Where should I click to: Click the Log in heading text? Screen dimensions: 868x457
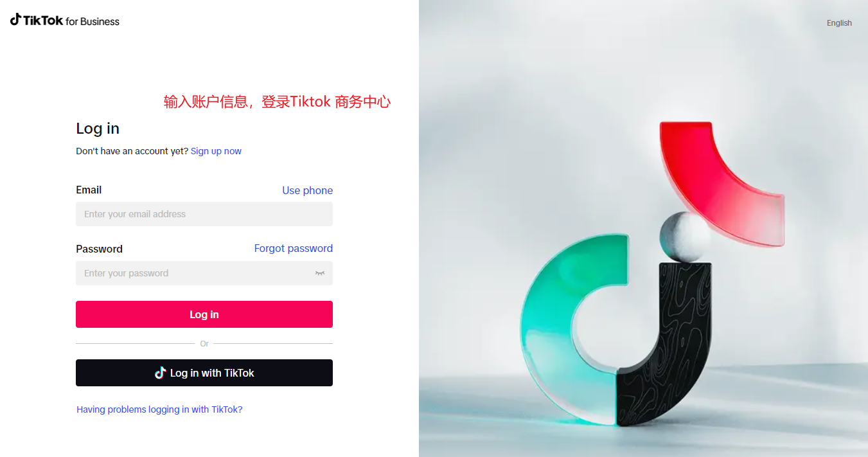click(x=98, y=129)
